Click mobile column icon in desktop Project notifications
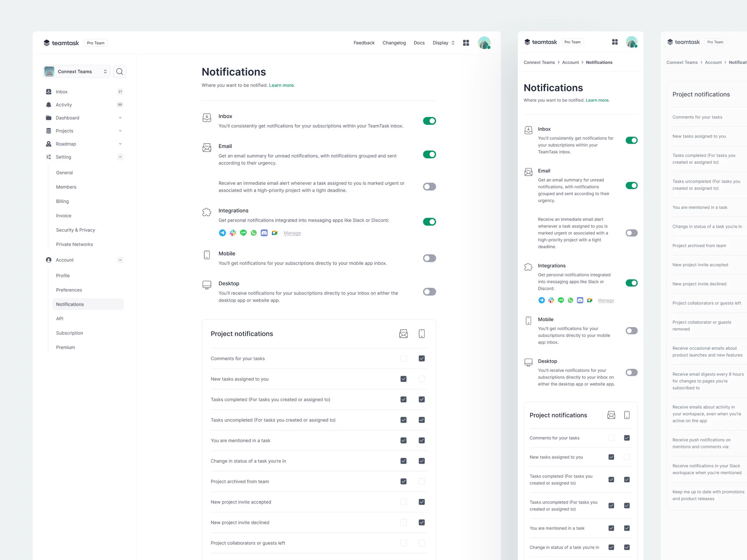Screen dimensions: 747x560 [422, 334]
